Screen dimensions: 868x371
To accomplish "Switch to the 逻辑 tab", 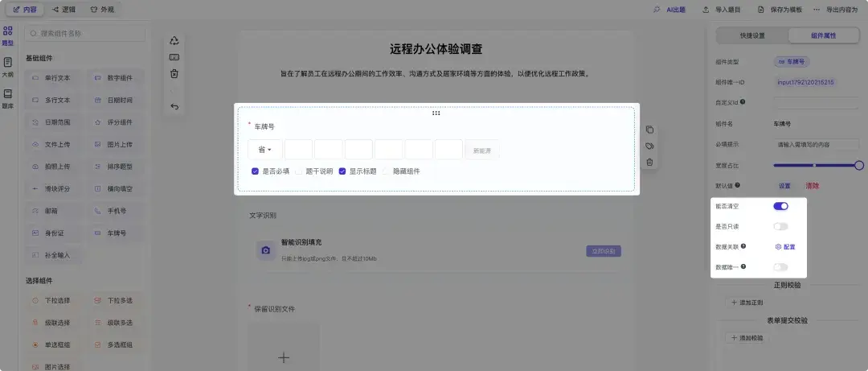I will (63, 10).
